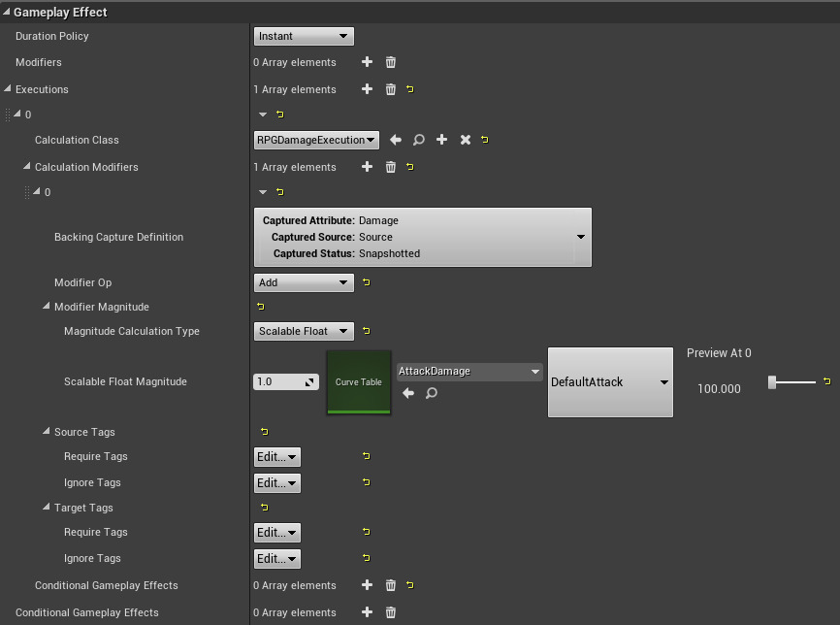The width and height of the screenshot is (840, 625).
Task: Browse to Calculation Class in Content Browser
Action: point(419,140)
